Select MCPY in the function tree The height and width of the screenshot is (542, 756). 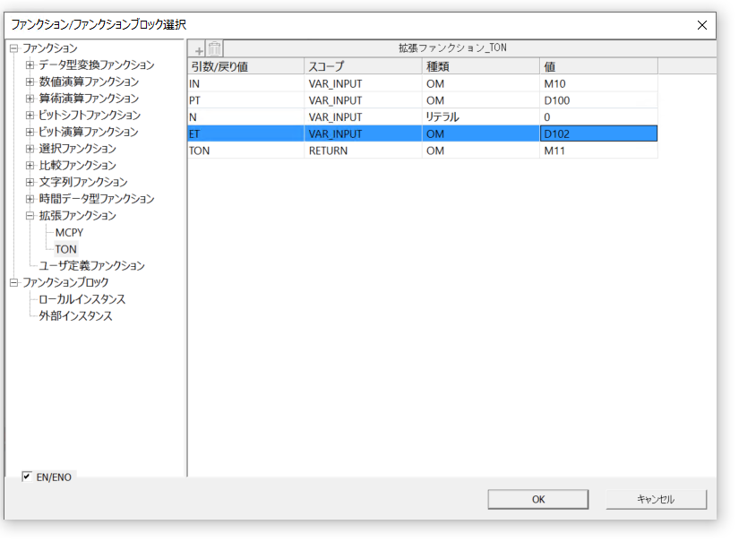(69, 233)
